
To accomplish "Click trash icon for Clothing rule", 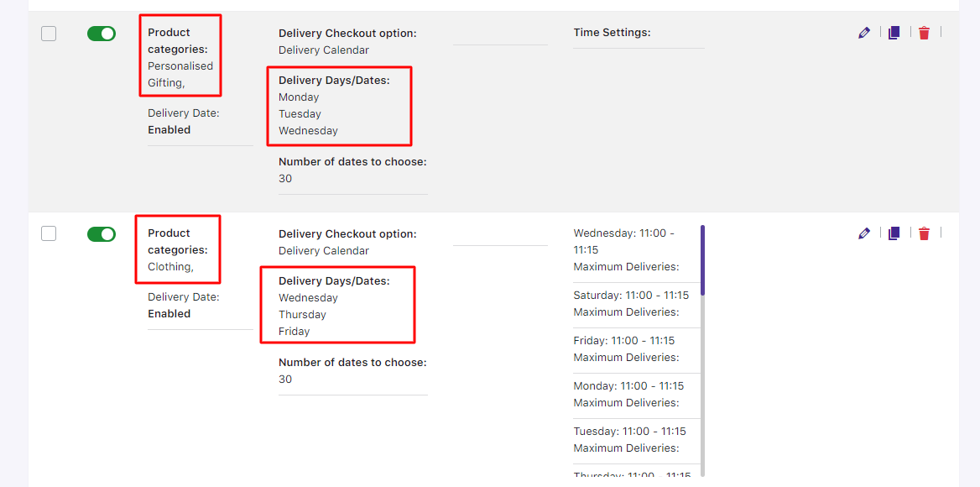I will click(x=924, y=233).
